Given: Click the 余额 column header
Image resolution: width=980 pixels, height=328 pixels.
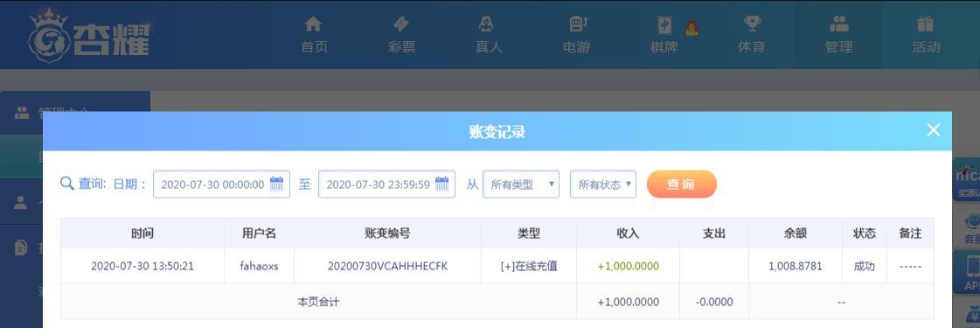Looking at the screenshot, I should (796, 233).
